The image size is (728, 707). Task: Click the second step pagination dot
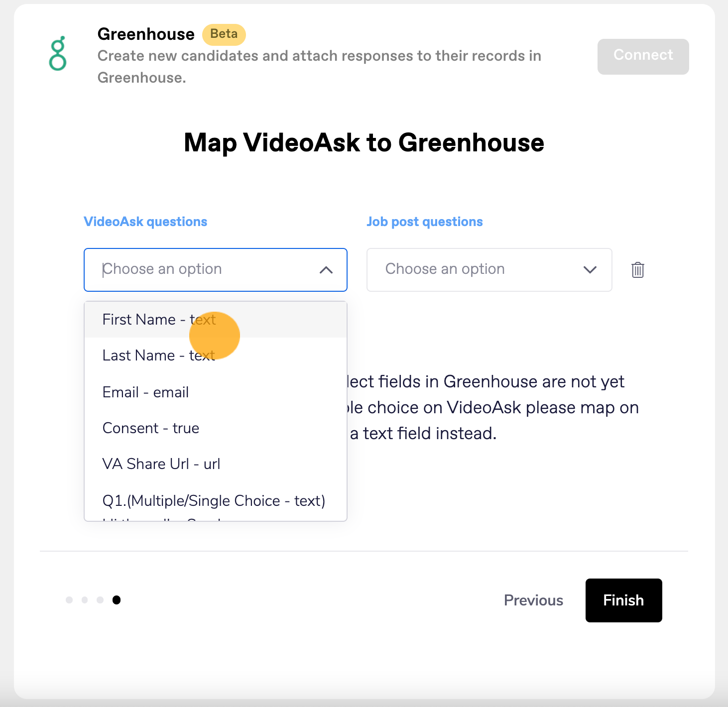tap(85, 600)
